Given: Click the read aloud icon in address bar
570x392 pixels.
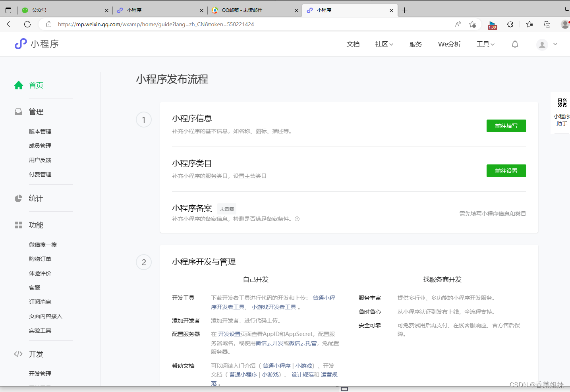Looking at the screenshot, I should pyautogui.click(x=458, y=24).
